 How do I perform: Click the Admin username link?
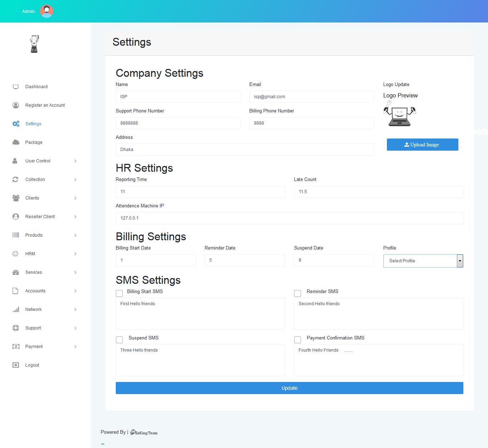(29, 11)
